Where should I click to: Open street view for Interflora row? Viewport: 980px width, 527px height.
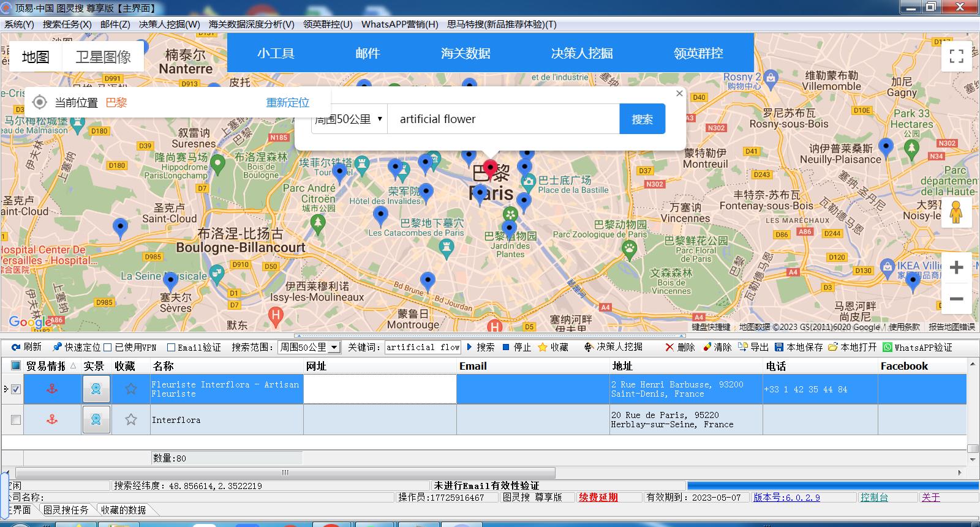(x=96, y=419)
